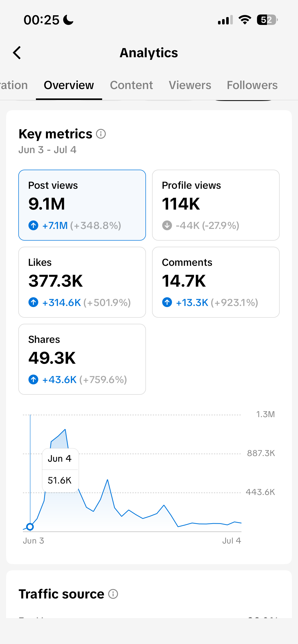Switch to the Overview tab
The image size is (298, 644).
click(x=69, y=85)
